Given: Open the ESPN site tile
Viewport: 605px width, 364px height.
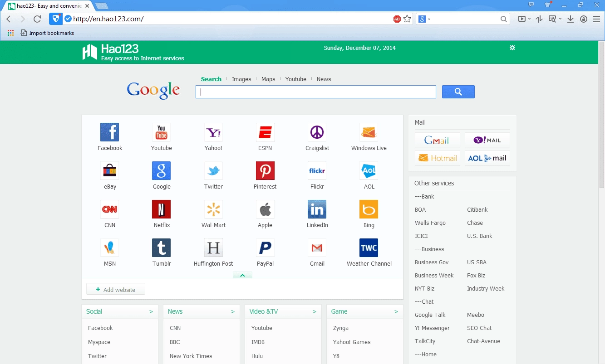Looking at the screenshot, I should (x=265, y=132).
